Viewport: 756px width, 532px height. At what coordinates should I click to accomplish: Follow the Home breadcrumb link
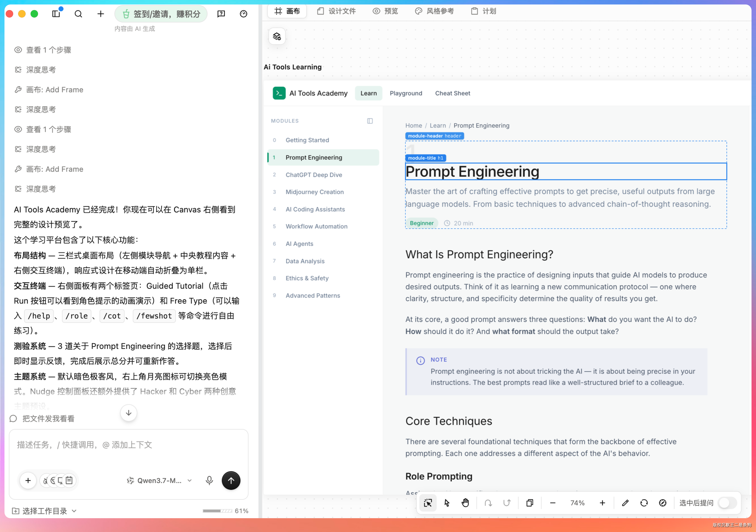click(x=413, y=125)
